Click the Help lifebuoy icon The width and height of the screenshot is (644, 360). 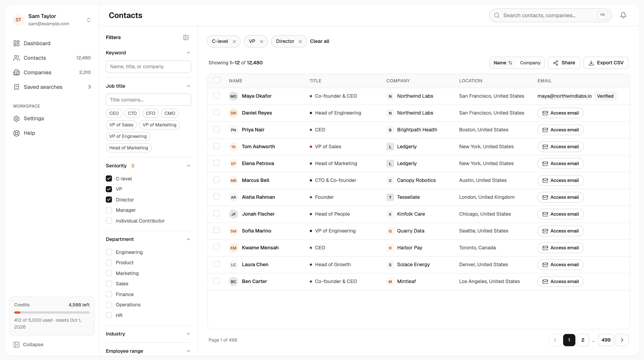pos(16,133)
